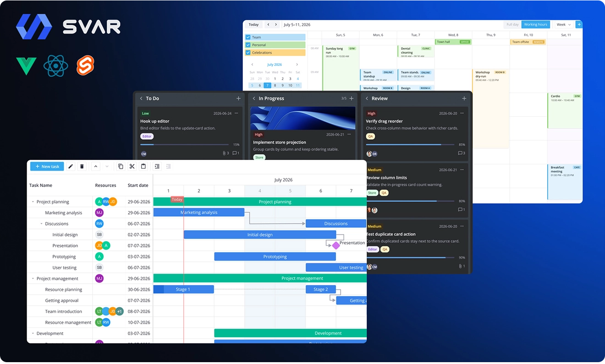Collapse the Project planning task group

pyautogui.click(x=33, y=202)
